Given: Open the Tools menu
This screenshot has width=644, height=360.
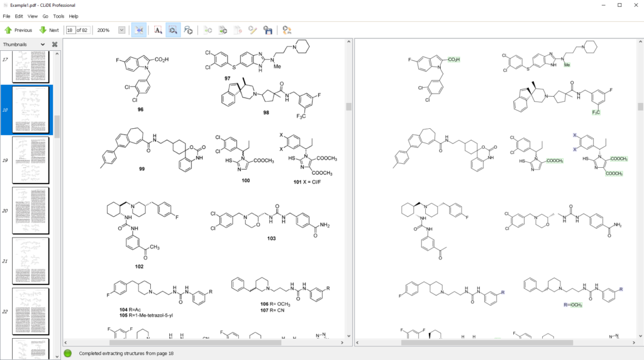Looking at the screenshot, I should [x=58, y=16].
